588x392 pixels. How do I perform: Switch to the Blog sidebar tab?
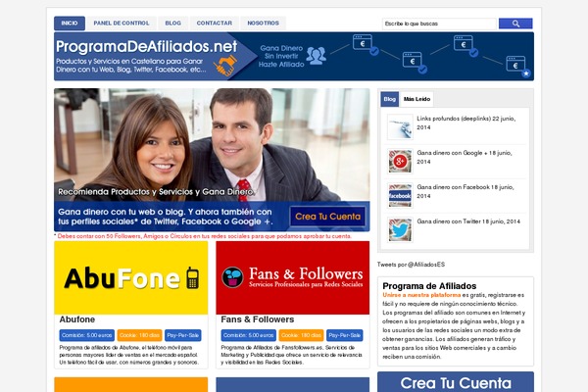click(390, 99)
